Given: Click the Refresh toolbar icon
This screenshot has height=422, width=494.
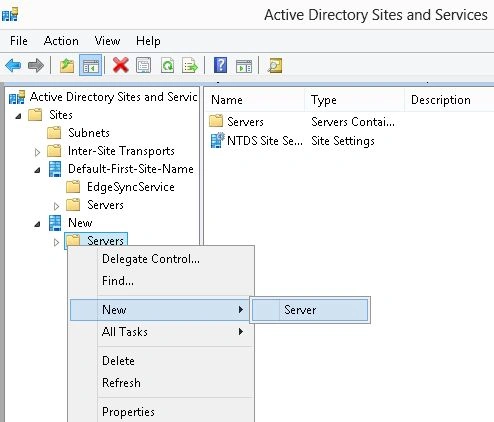Looking at the screenshot, I should pyautogui.click(x=167, y=65).
